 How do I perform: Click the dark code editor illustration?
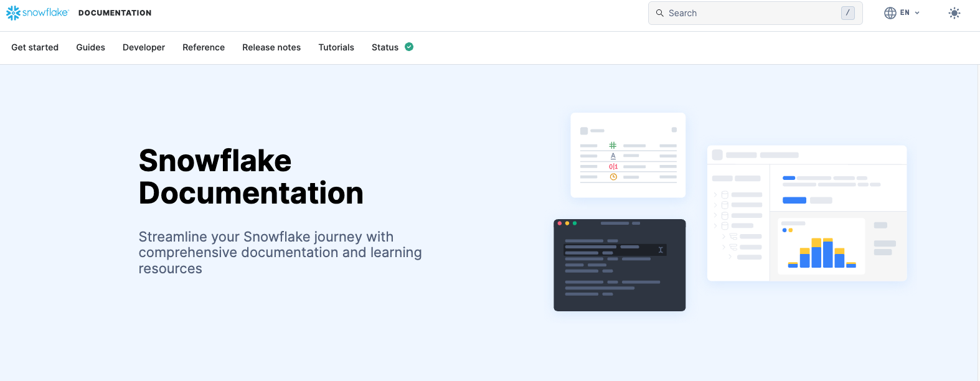pos(620,265)
